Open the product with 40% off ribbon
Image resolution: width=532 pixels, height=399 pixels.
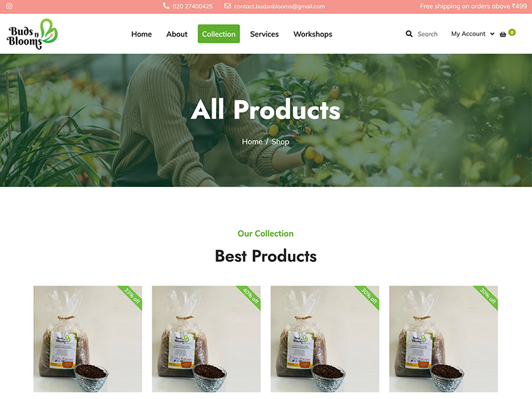click(206, 339)
